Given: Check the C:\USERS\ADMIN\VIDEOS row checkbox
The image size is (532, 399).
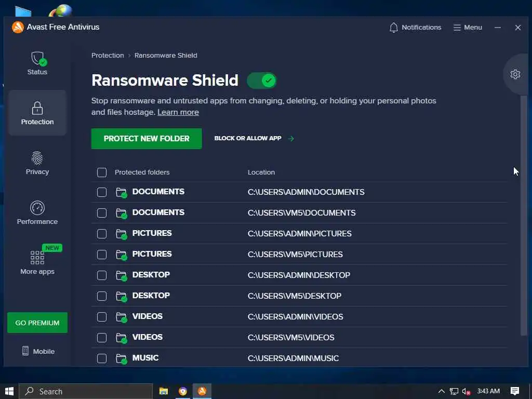Looking at the screenshot, I should point(102,317).
